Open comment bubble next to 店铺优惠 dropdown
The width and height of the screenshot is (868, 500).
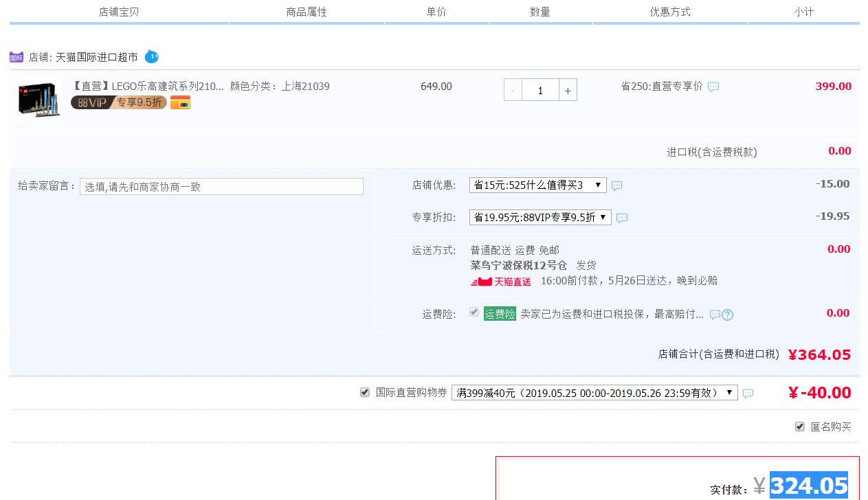click(x=616, y=185)
